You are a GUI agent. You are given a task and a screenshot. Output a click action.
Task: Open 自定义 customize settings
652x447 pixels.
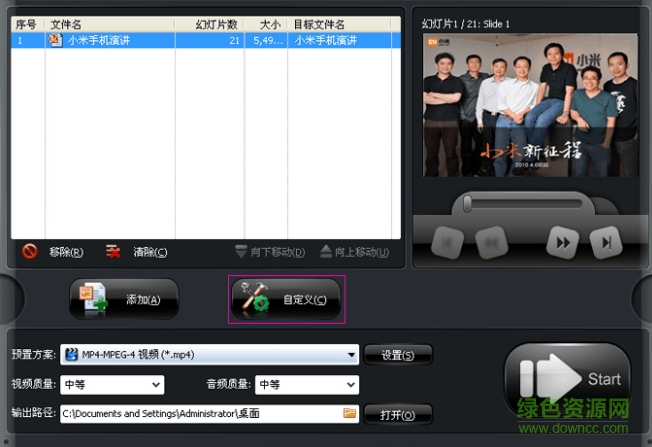(x=286, y=299)
